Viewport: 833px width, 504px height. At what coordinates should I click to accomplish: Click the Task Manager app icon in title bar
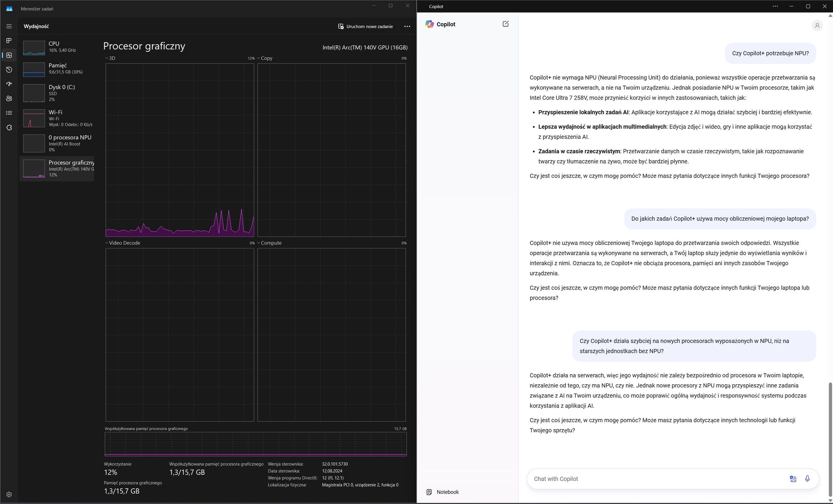click(9, 9)
